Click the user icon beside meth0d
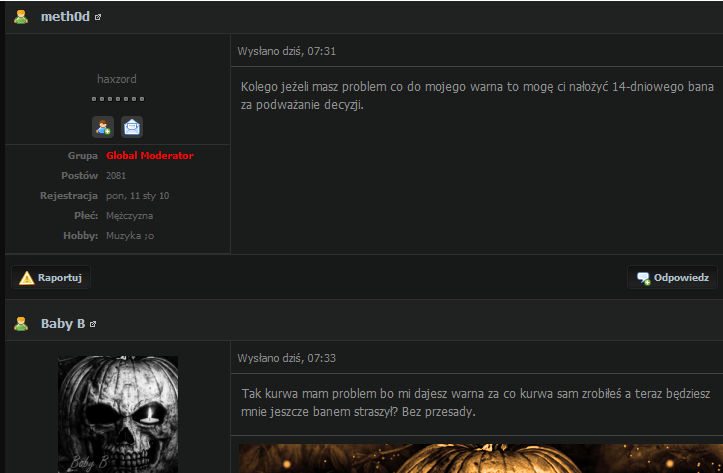 (x=21, y=17)
